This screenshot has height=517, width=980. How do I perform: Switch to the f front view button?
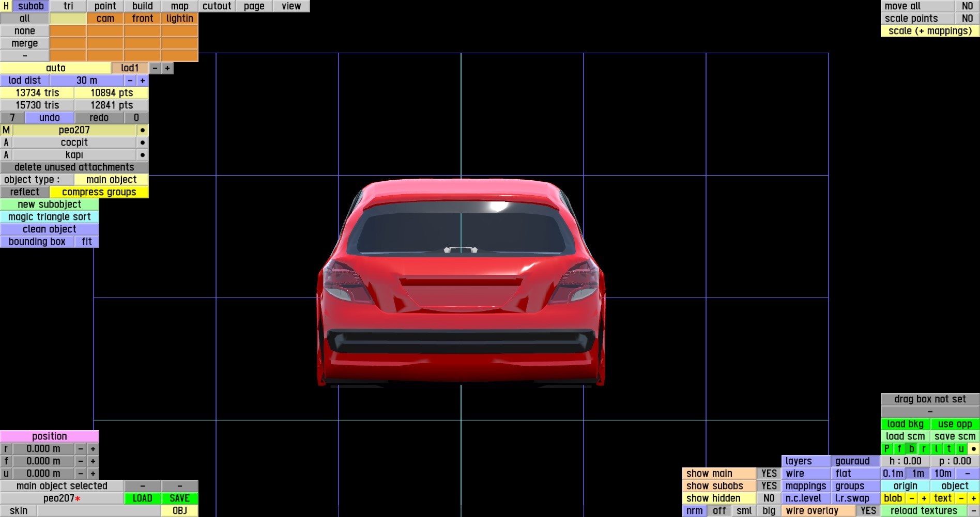(x=899, y=449)
